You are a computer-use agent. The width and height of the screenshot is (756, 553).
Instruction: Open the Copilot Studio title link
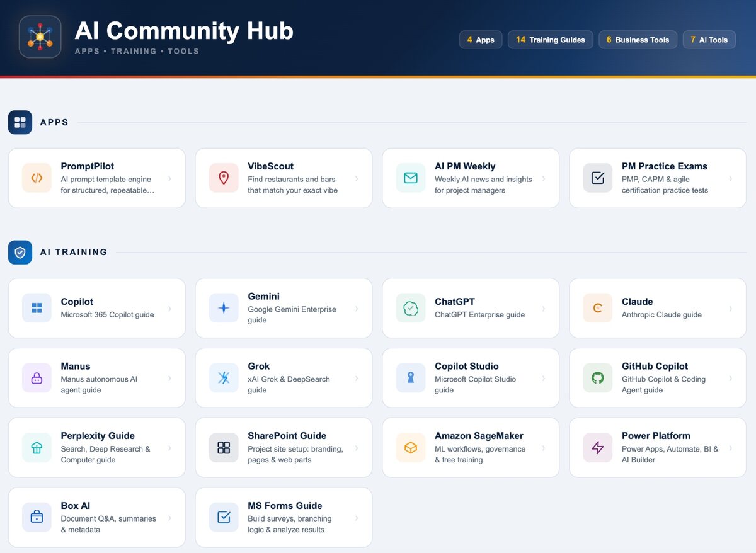tap(467, 366)
